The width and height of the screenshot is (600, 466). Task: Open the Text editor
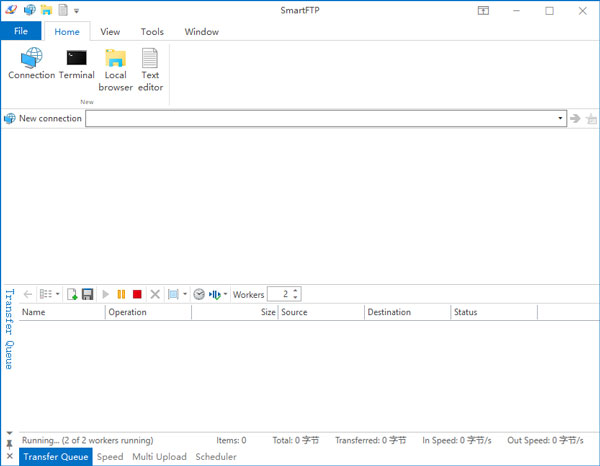(x=150, y=69)
